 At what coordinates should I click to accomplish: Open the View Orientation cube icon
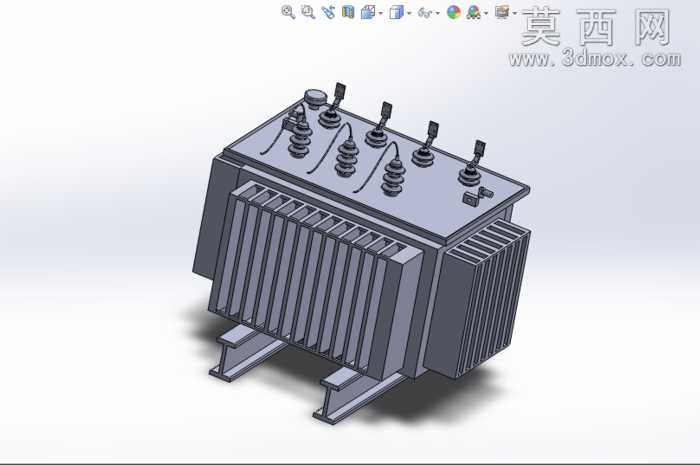(368, 12)
